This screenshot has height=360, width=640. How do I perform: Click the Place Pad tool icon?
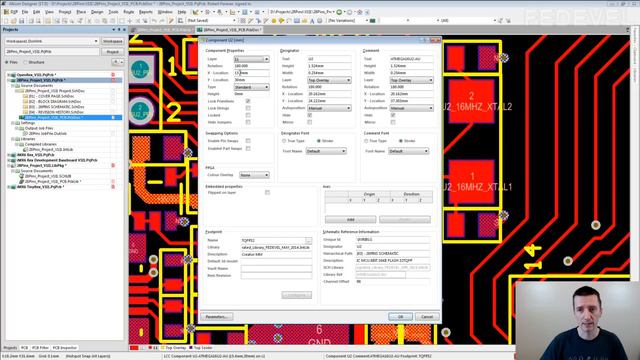(x=273, y=20)
